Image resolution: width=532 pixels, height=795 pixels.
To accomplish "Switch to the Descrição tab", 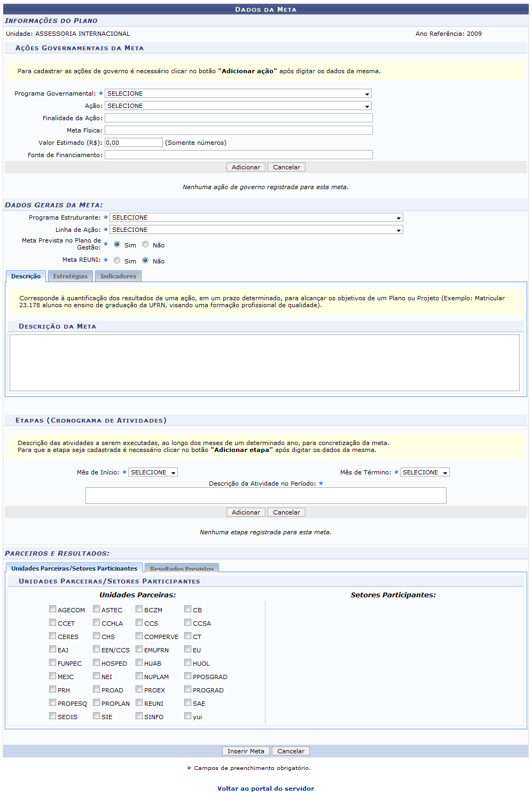I will (26, 276).
